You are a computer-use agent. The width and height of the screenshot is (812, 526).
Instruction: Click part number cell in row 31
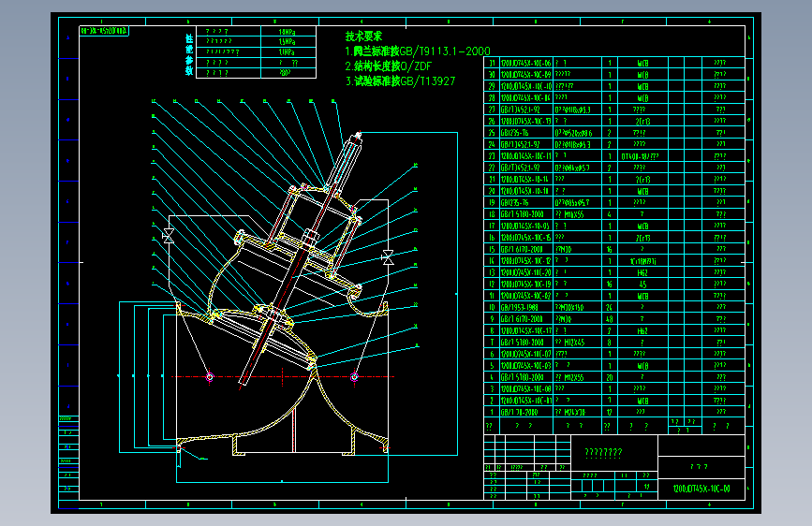coord(526,63)
